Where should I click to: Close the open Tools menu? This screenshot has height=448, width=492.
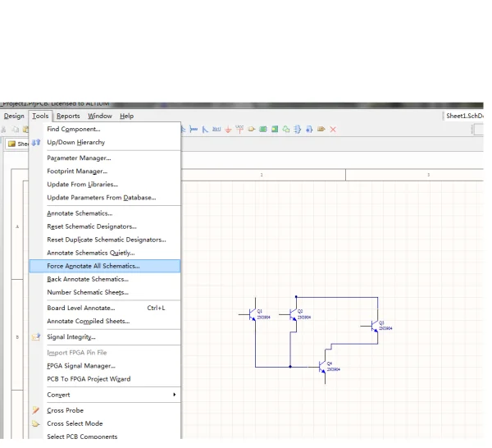pyautogui.click(x=40, y=116)
